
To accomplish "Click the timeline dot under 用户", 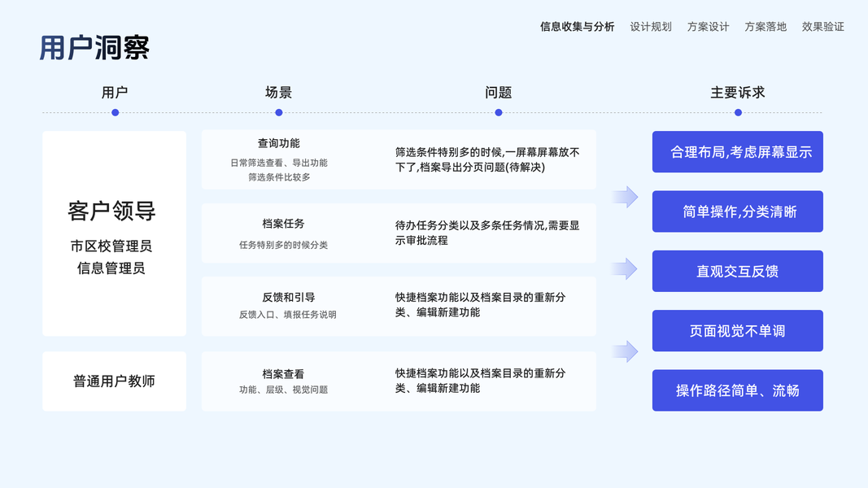I will click(116, 112).
